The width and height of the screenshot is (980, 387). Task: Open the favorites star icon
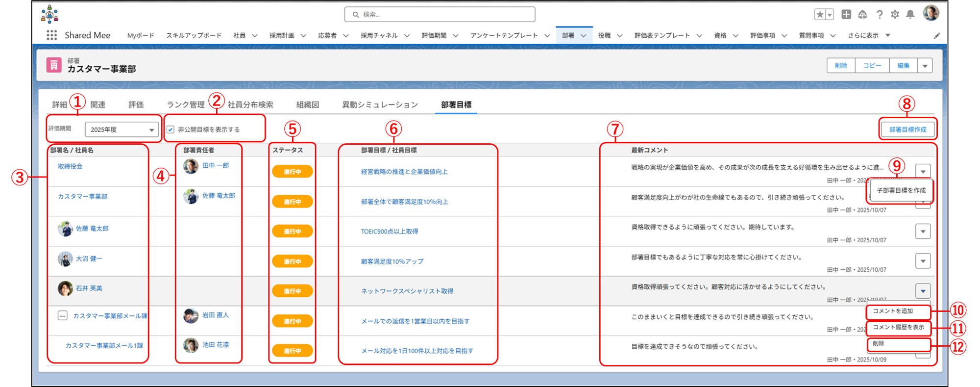(820, 15)
